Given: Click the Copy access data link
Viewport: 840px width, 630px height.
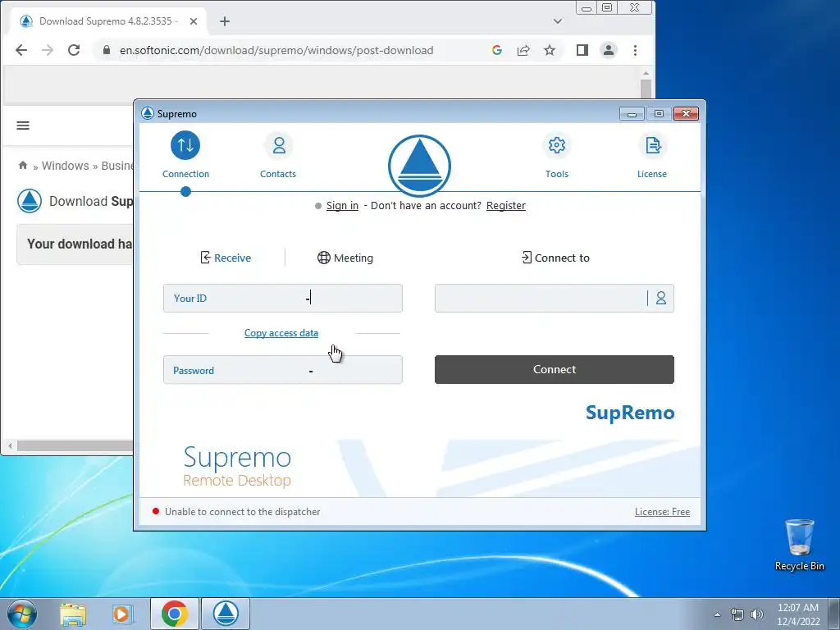Looking at the screenshot, I should [281, 333].
